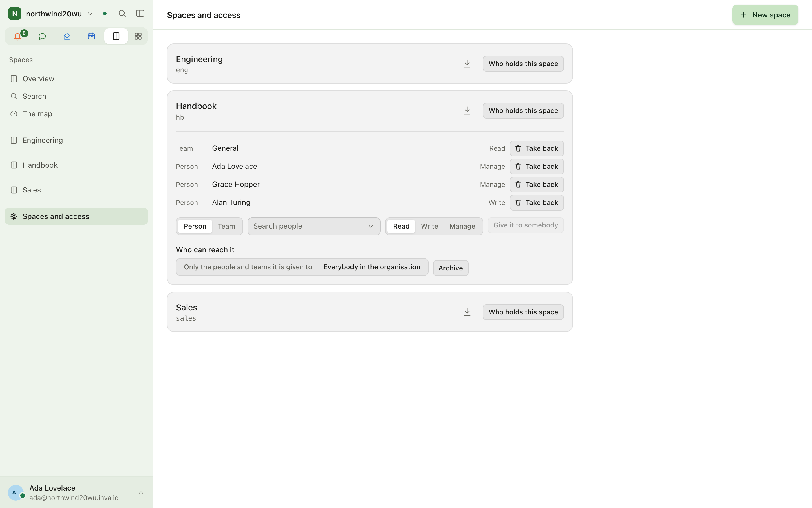Expand Who holds this space for Engineering
The height and width of the screenshot is (508, 812).
[x=523, y=63]
